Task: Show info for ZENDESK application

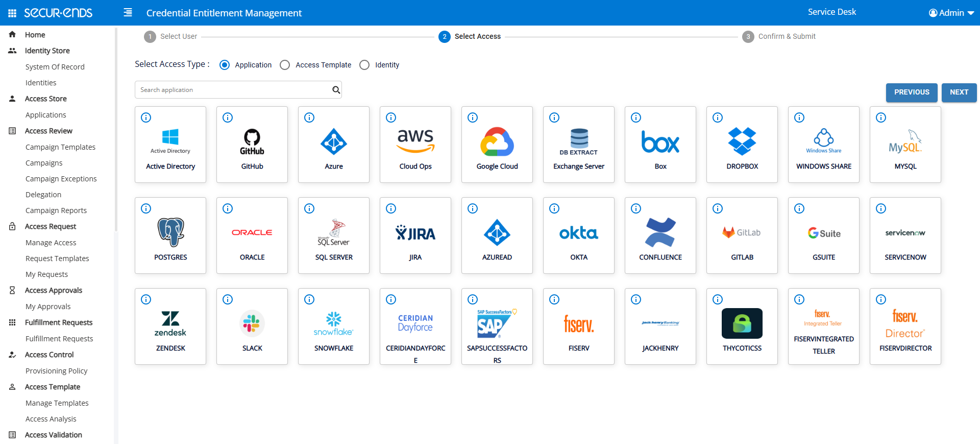Action: pyautogui.click(x=146, y=299)
